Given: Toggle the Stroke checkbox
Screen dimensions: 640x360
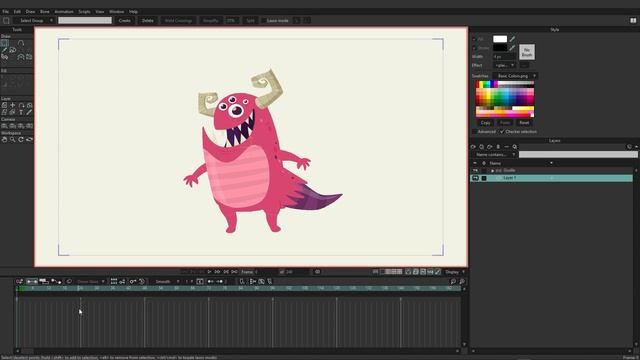Looking at the screenshot, I should [474, 48].
